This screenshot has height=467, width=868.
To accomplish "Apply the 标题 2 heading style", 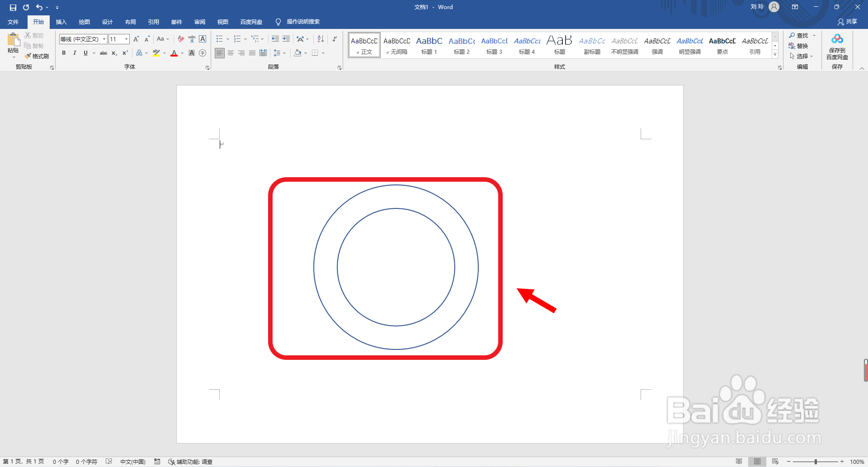I will (462, 45).
